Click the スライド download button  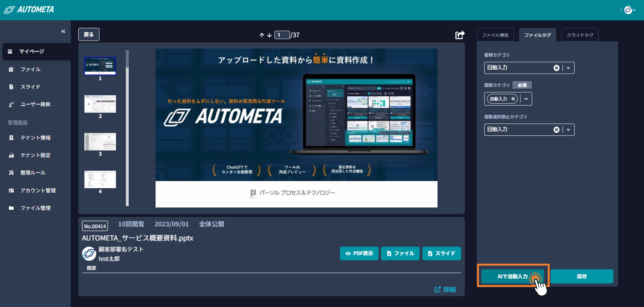click(441, 253)
